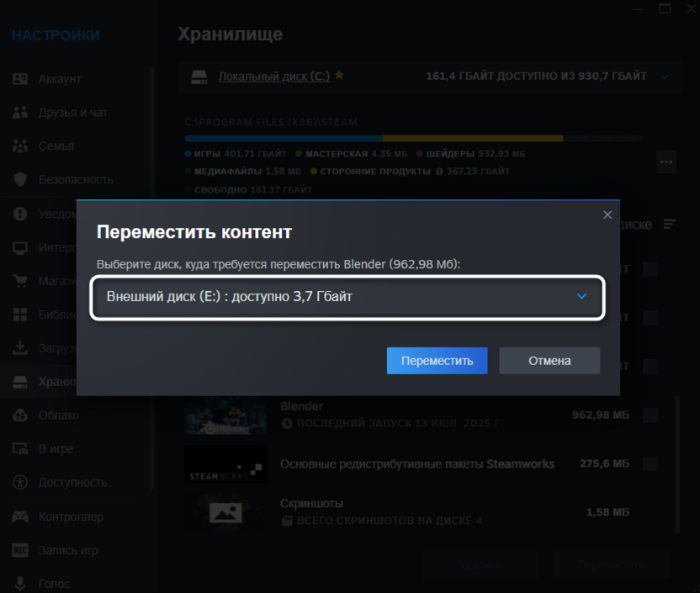
Task: Click the Friends and chat people icon
Action: [x=20, y=113]
